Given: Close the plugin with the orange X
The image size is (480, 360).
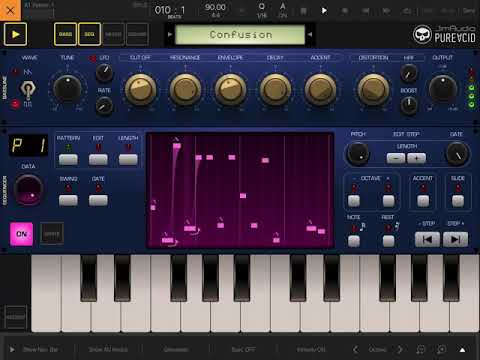Looking at the screenshot, I should [x=10, y=10].
